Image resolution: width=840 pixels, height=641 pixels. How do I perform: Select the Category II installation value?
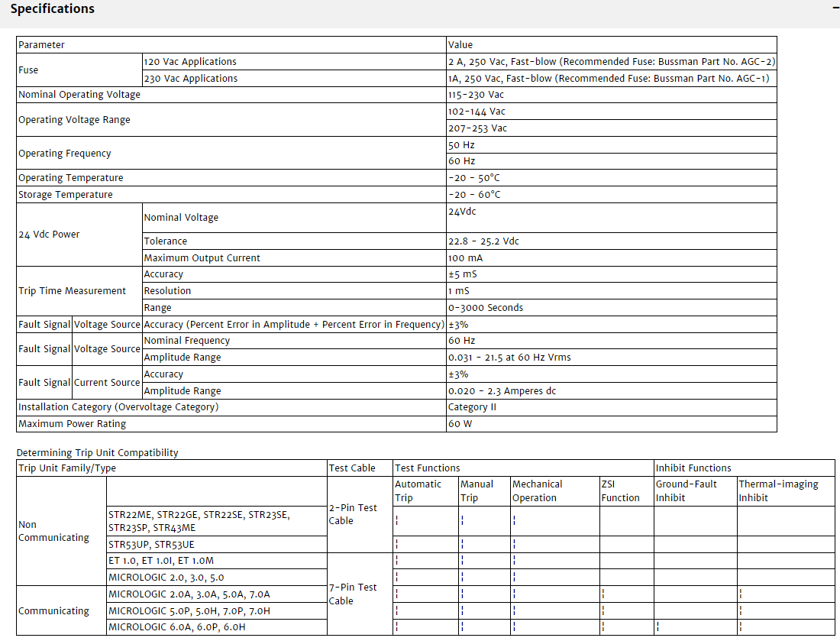click(x=472, y=407)
